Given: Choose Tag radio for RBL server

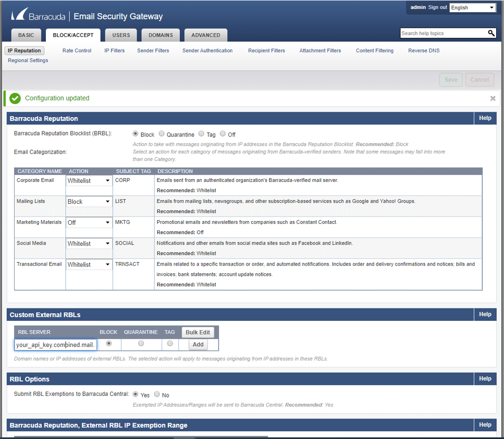Looking at the screenshot, I should pos(170,343).
